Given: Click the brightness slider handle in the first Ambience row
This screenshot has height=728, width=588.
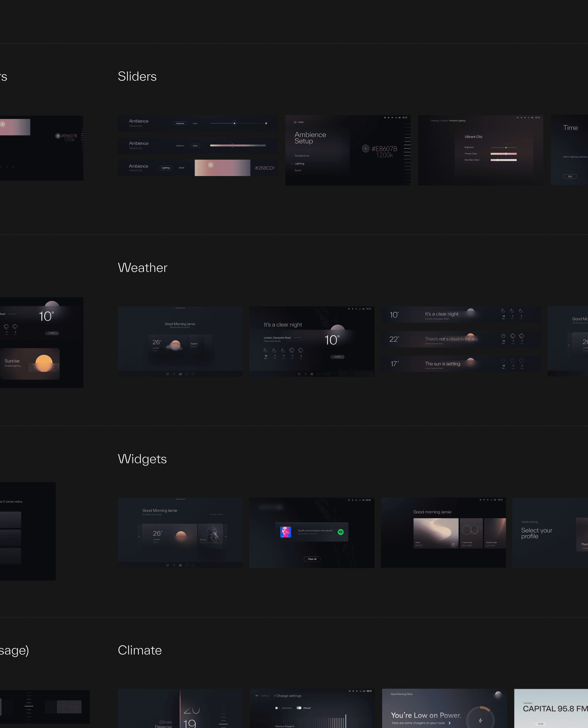Looking at the screenshot, I should 234,123.
